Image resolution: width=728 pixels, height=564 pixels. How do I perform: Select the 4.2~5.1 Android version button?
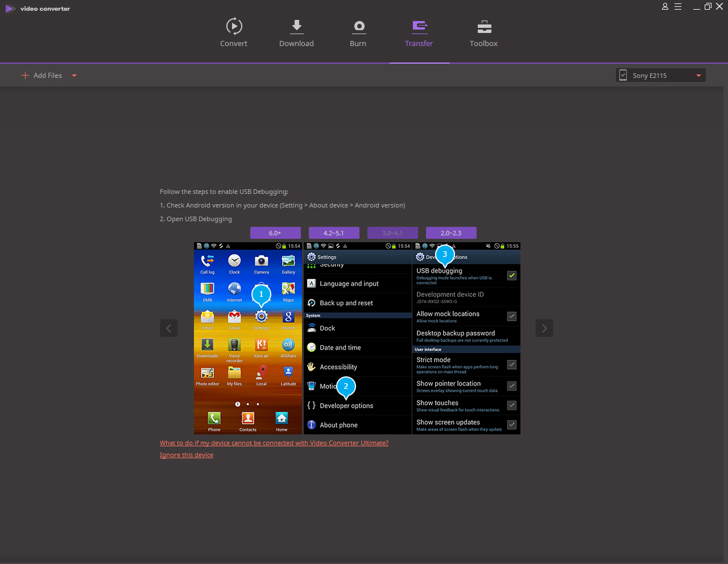coord(334,233)
